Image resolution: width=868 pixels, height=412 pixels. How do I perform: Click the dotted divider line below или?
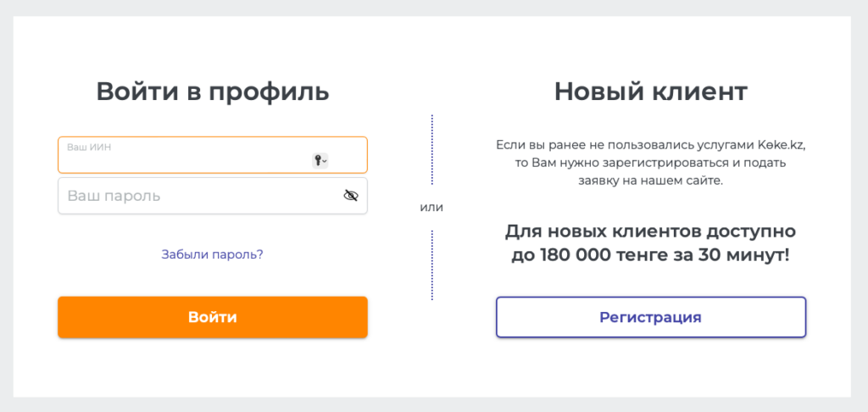(431, 264)
